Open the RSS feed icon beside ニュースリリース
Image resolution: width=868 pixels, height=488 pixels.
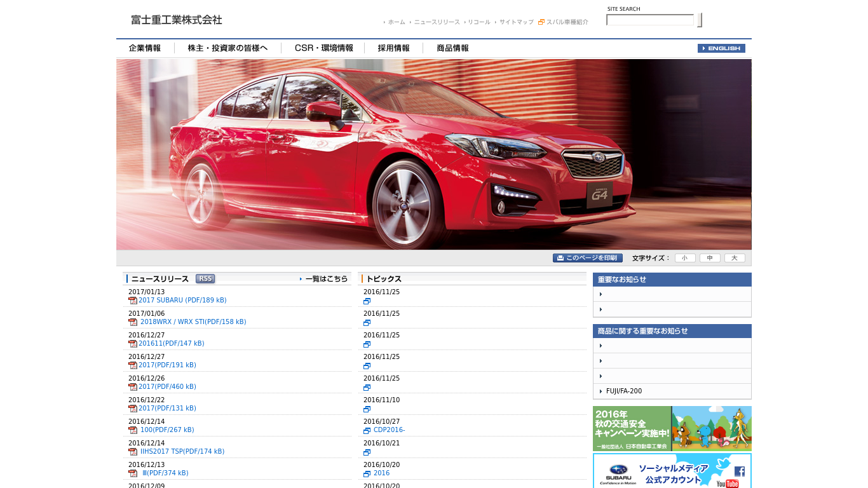(x=205, y=278)
